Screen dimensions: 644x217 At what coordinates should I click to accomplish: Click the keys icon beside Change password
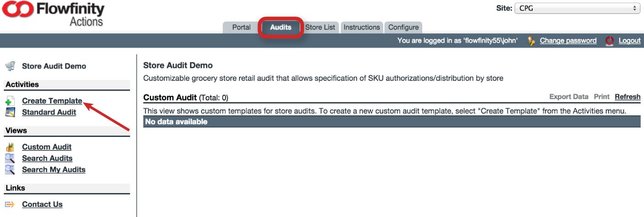531,41
